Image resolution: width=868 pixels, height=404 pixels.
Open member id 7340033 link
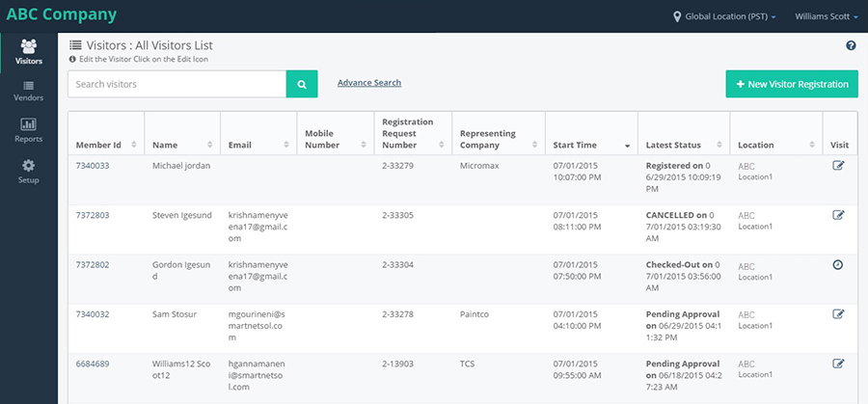[x=93, y=166]
